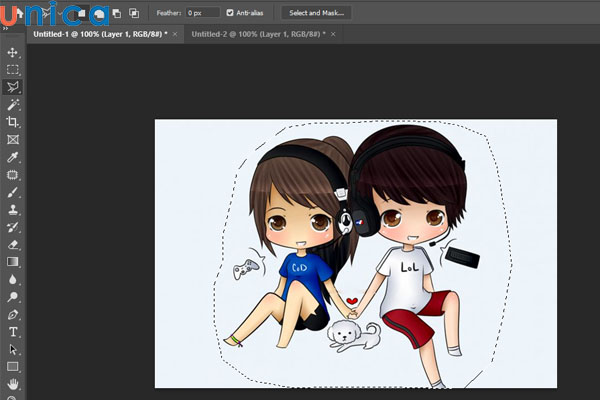Click the Select and Mask button
This screenshot has width=600, height=400.
coord(316,13)
